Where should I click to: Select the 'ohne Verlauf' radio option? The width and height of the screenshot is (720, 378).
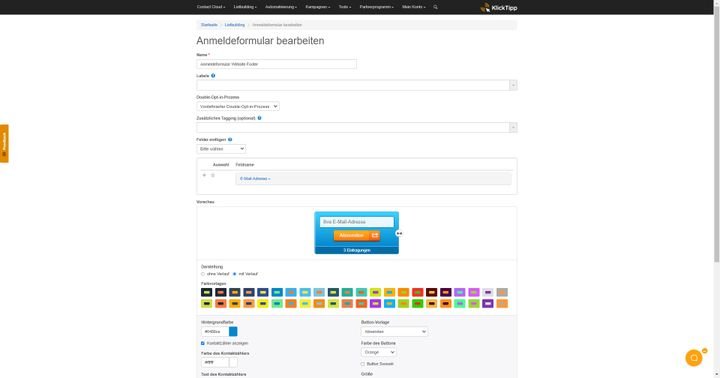click(203, 274)
